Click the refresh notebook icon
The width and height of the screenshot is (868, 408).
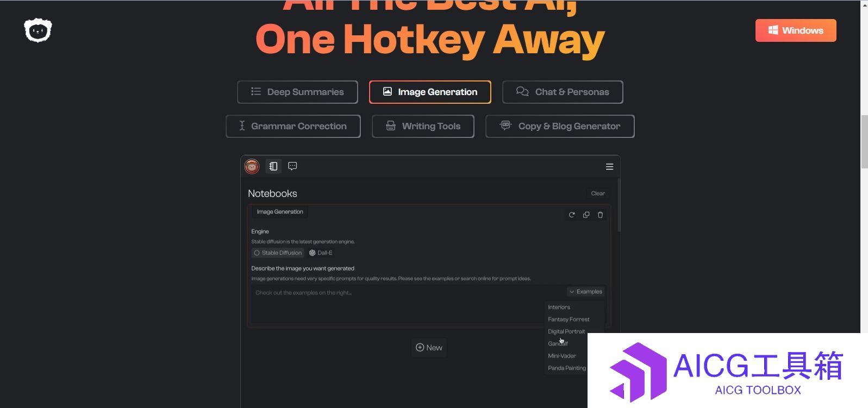[572, 215]
